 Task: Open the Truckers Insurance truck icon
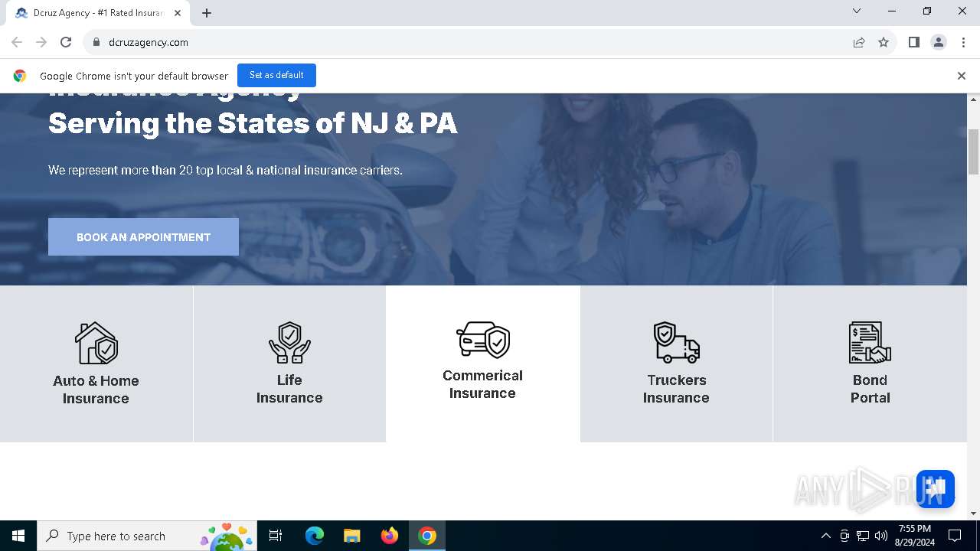tap(677, 342)
